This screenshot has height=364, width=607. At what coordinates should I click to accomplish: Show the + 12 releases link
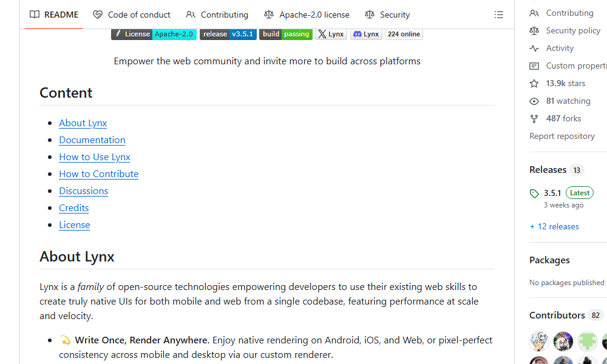pyautogui.click(x=554, y=227)
